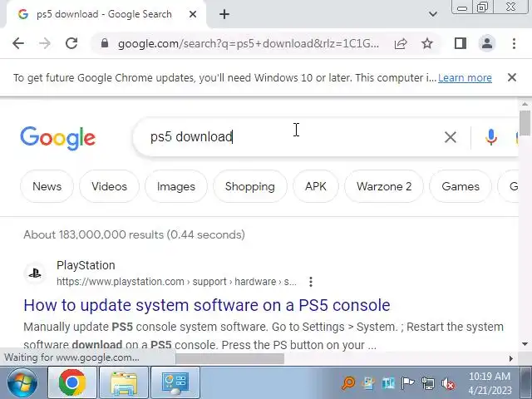Open the Control Panel taskbar item
This screenshot has width=532, height=399.
pyautogui.click(x=175, y=382)
